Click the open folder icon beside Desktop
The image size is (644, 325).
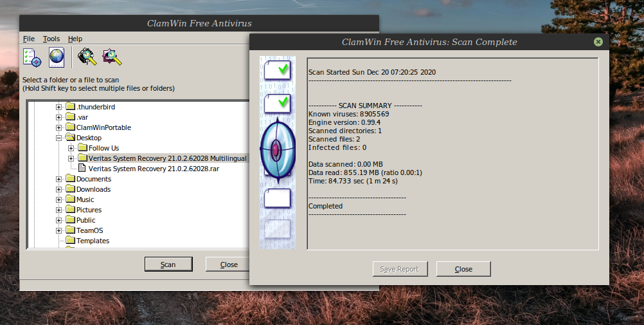point(70,138)
